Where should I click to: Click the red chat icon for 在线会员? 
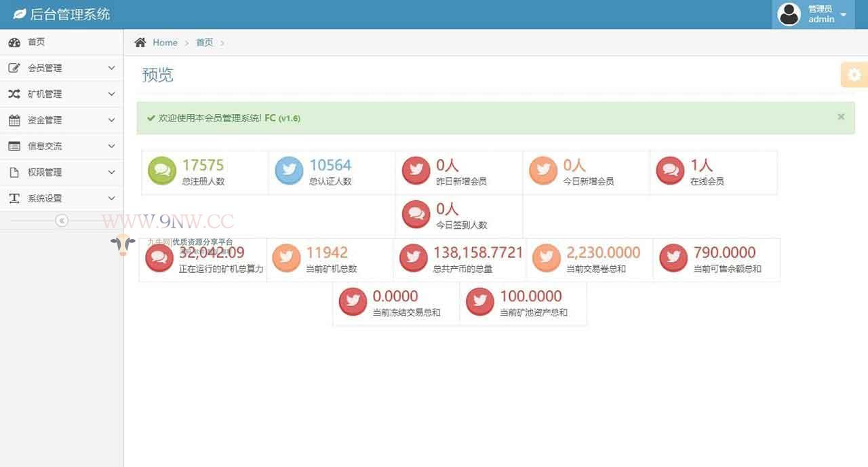pyautogui.click(x=671, y=171)
